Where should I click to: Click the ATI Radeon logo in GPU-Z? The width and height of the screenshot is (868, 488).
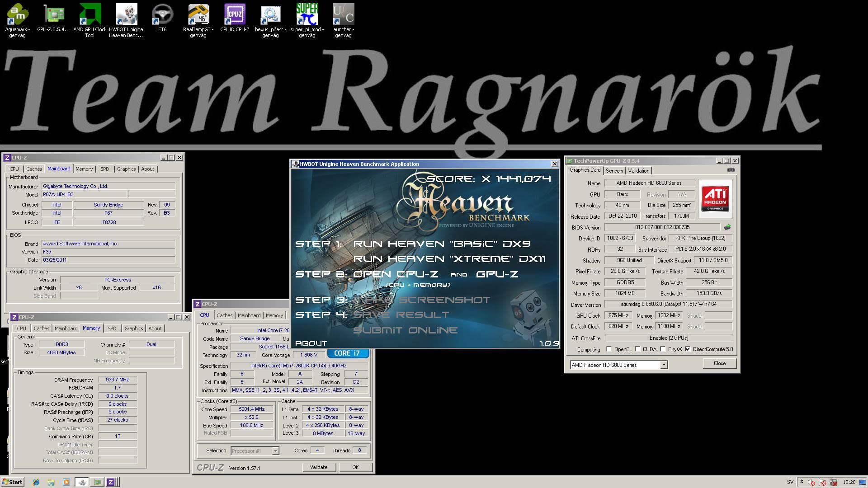[x=715, y=199]
